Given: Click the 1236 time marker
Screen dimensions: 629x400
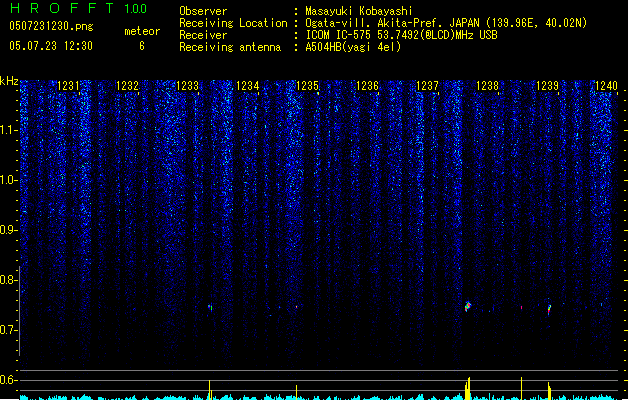Looking at the screenshot, I should pyautogui.click(x=367, y=86).
